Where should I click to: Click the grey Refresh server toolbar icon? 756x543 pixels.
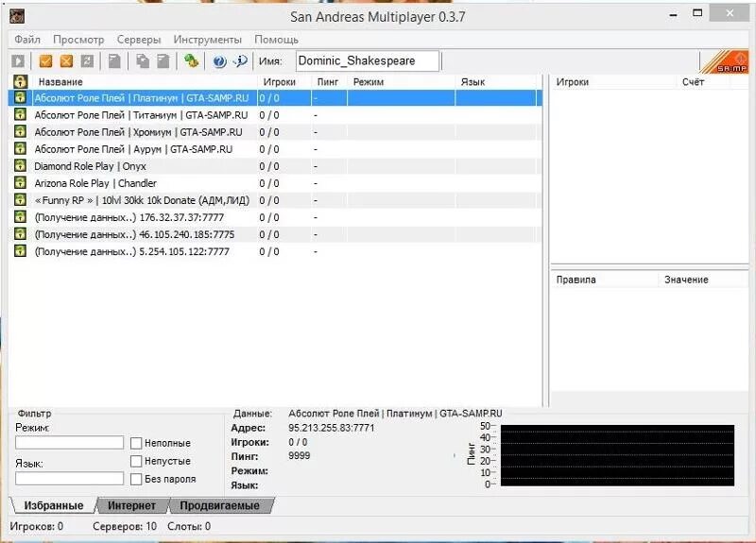(x=87, y=61)
